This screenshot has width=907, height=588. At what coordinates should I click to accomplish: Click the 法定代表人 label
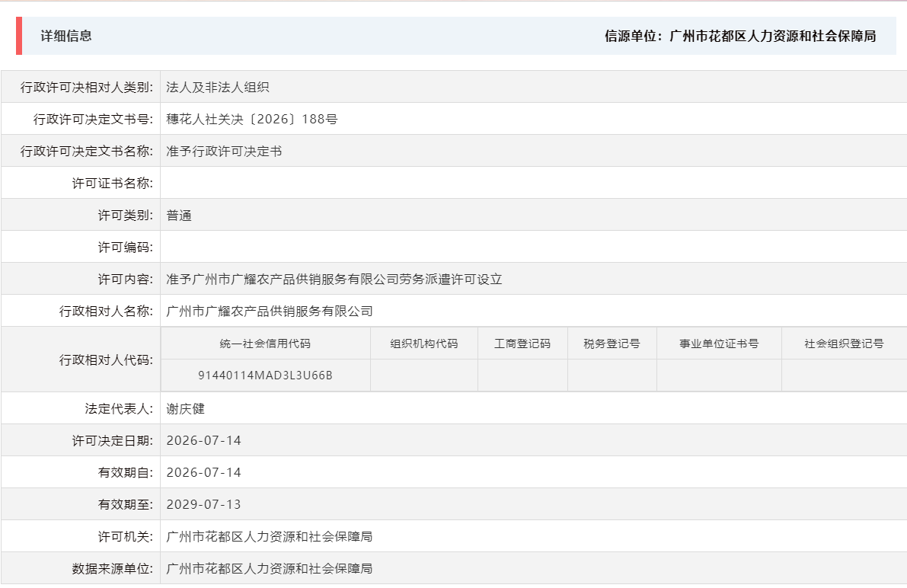point(119,408)
